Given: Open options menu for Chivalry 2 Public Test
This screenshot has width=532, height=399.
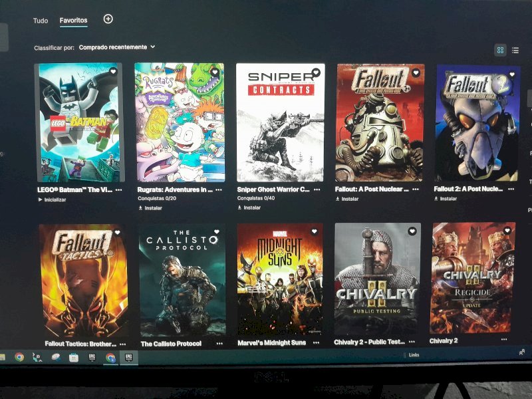Looking at the screenshot, I should (412, 342).
